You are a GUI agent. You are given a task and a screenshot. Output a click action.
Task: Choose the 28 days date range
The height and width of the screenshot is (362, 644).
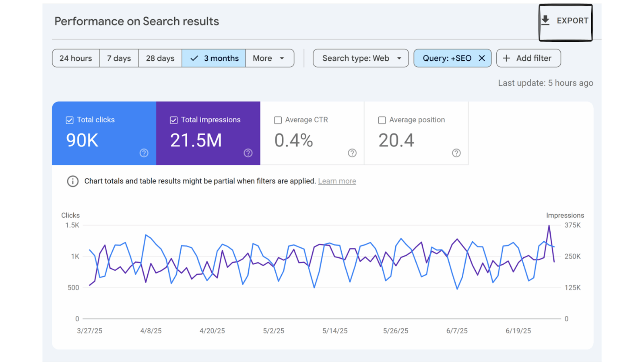[x=160, y=58]
